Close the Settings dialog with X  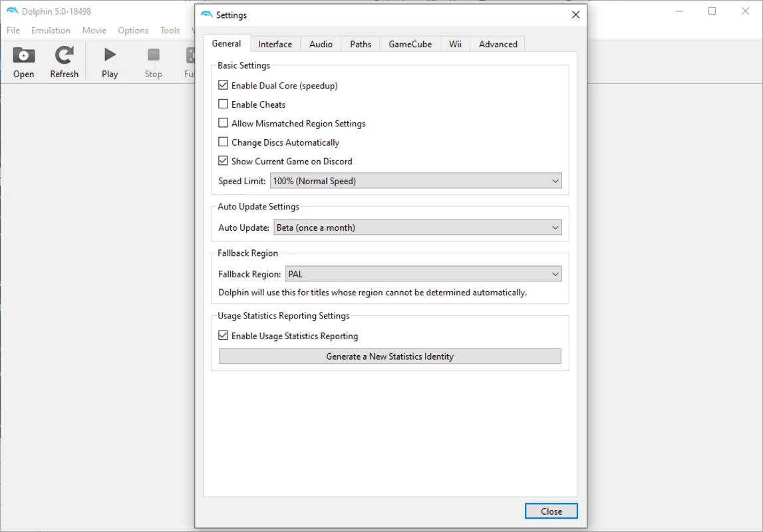pyautogui.click(x=575, y=15)
